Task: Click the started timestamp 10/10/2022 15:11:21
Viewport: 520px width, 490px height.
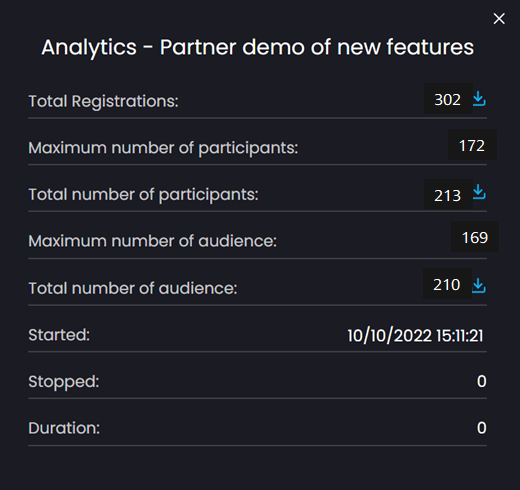Action: tap(415, 335)
